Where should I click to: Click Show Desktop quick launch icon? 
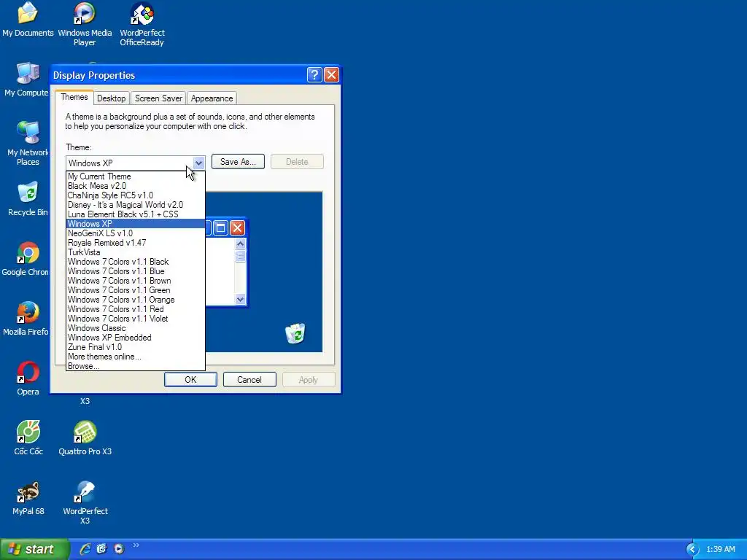(102, 549)
